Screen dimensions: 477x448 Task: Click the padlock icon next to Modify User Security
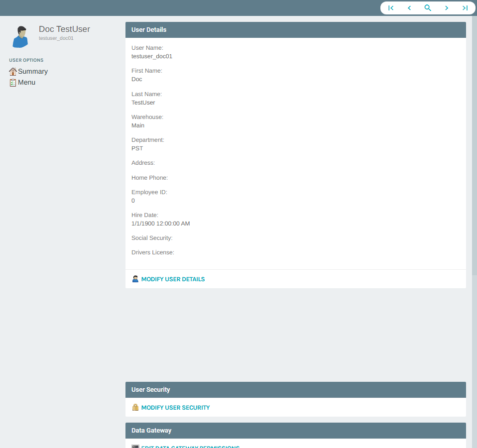135,407
